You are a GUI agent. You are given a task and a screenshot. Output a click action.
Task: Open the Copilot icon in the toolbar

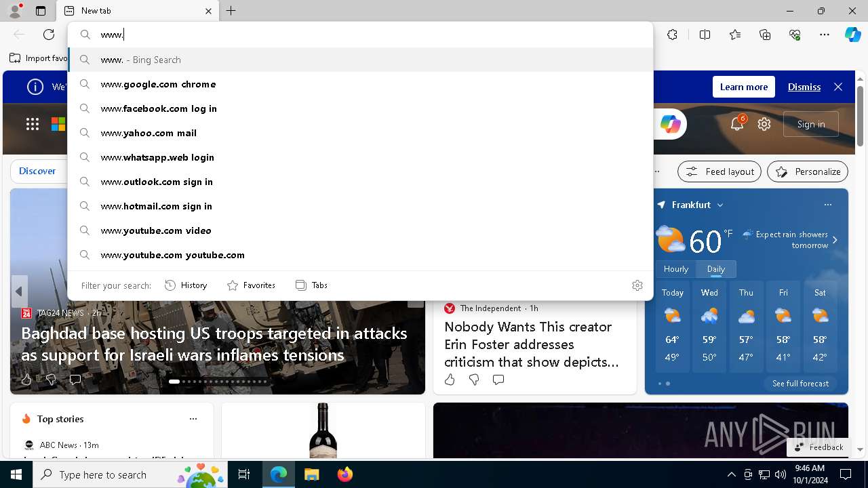(852, 35)
